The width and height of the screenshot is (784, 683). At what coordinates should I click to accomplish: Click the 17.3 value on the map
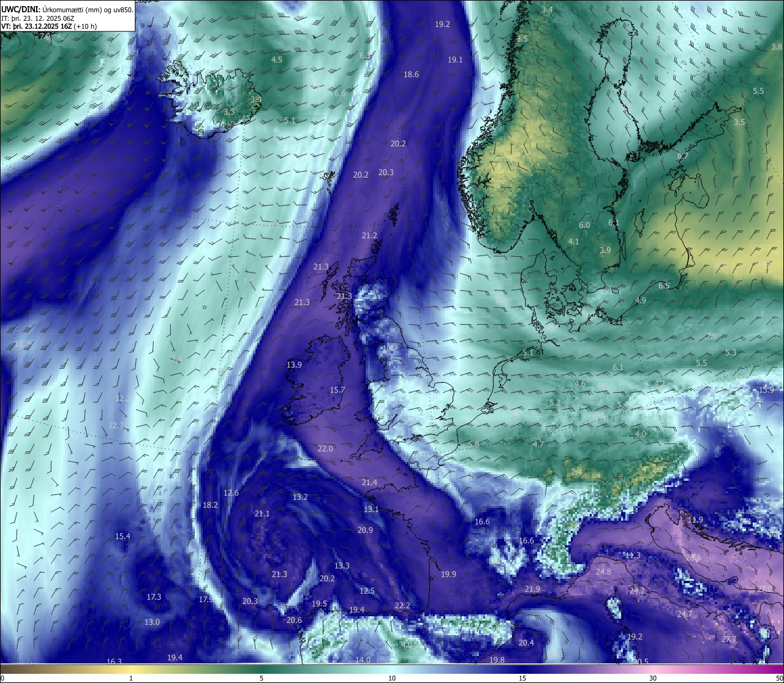pyautogui.click(x=154, y=597)
